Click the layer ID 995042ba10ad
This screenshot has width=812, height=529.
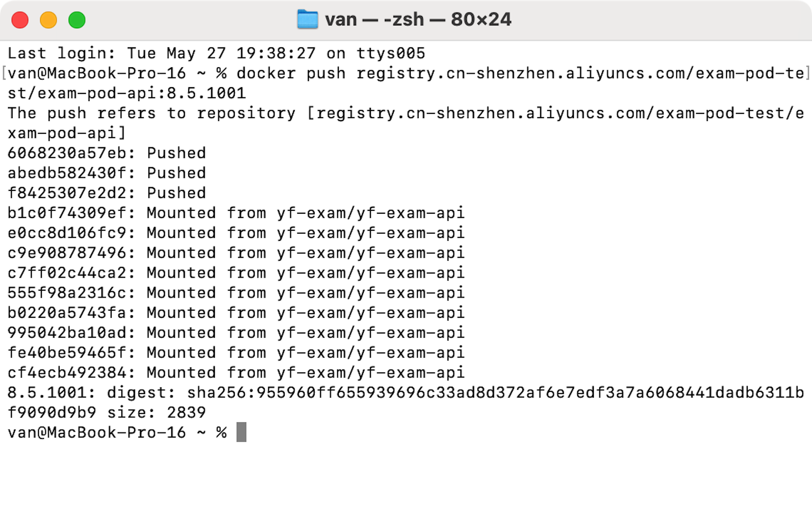click(x=67, y=333)
